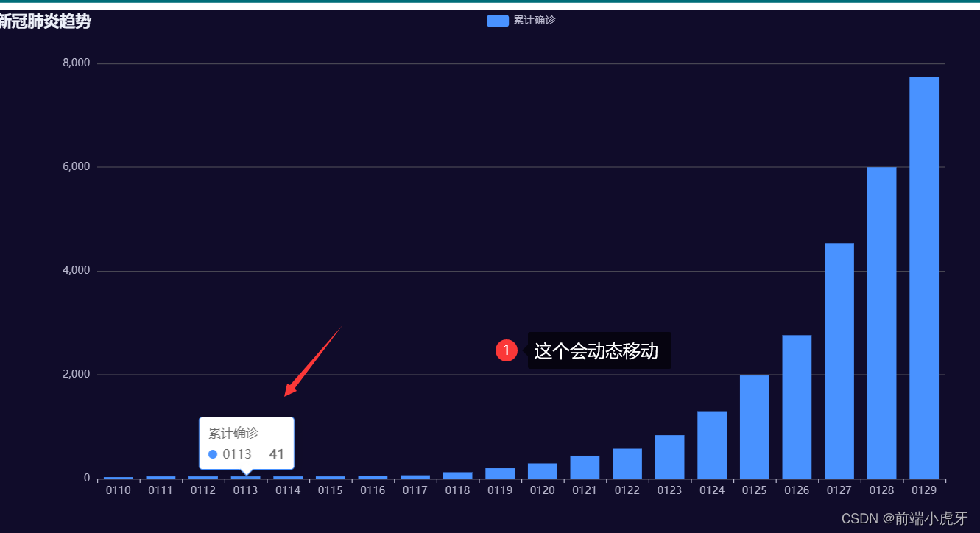Click the 0123 bar
Image resolution: width=980 pixels, height=533 pixels.
coord(669,456)
